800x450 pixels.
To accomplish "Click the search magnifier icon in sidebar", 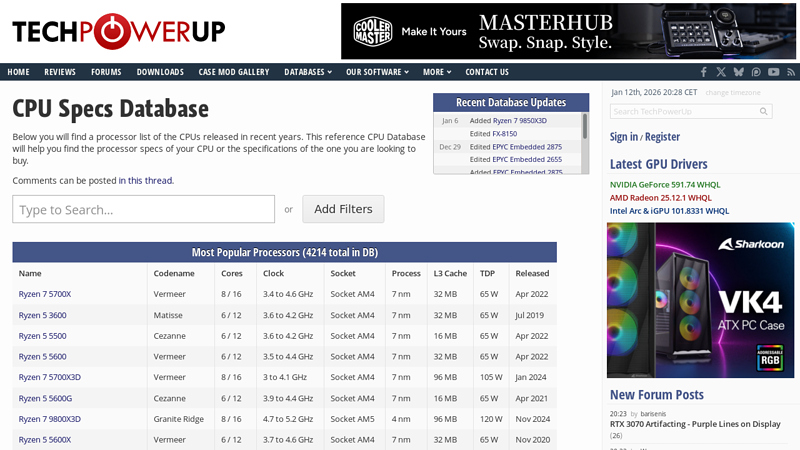I will click(x=763, y=111).
